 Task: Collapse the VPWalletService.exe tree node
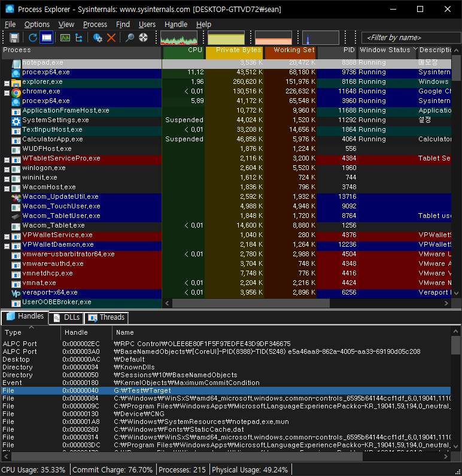tap(7, 237)
